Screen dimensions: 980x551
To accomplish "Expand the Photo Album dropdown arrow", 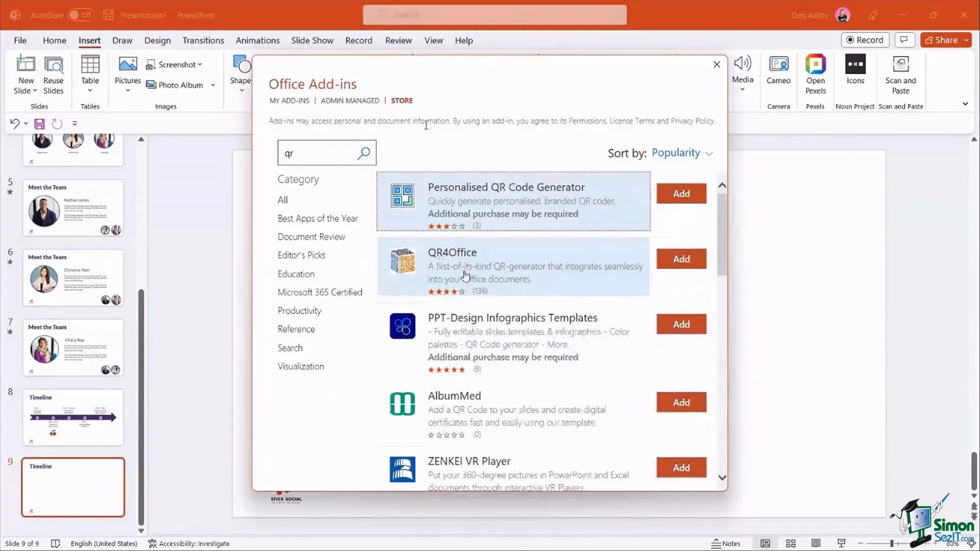I will pyautogui.click(x=213, y=85).
